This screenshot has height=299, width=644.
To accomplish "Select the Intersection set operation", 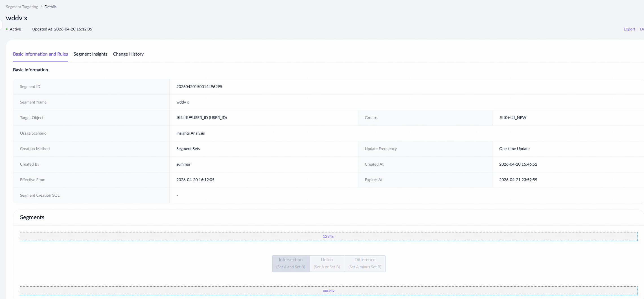I will (x=290, y=263).
